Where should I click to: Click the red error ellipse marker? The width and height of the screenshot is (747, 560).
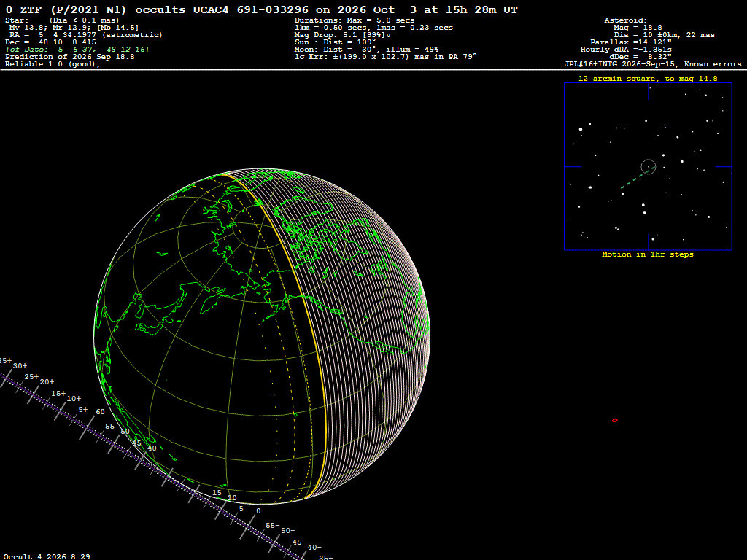[x=614, y=421]
